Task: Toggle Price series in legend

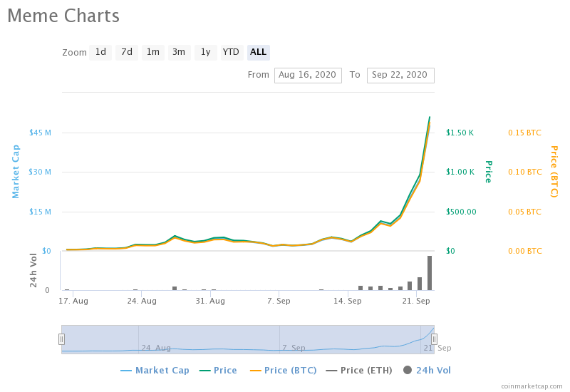Action: tap(219, 371)
